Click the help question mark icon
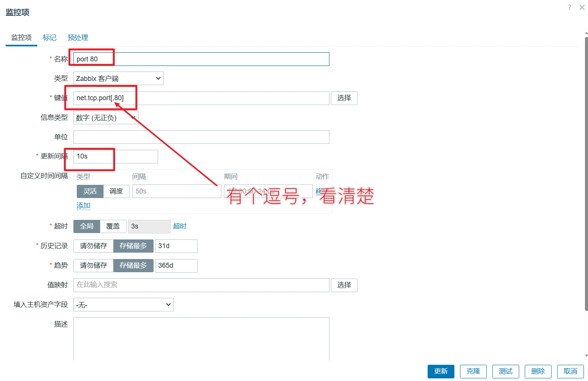Viewport: 588px width, 381px height. click(569, 8)
